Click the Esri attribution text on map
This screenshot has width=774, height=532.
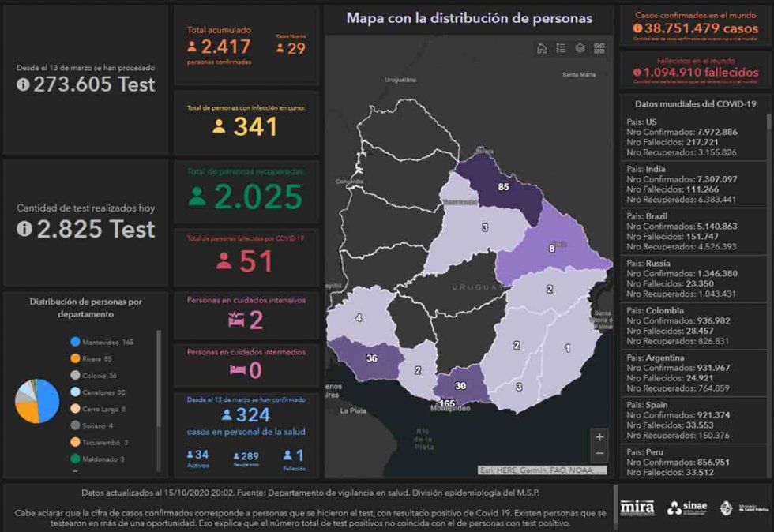click(541, 470)
